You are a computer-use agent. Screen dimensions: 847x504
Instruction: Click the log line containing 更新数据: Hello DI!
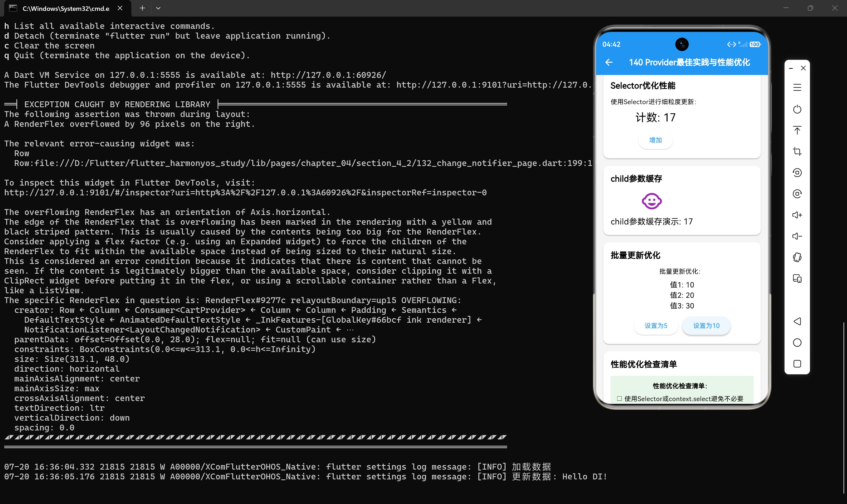point(305,476)
